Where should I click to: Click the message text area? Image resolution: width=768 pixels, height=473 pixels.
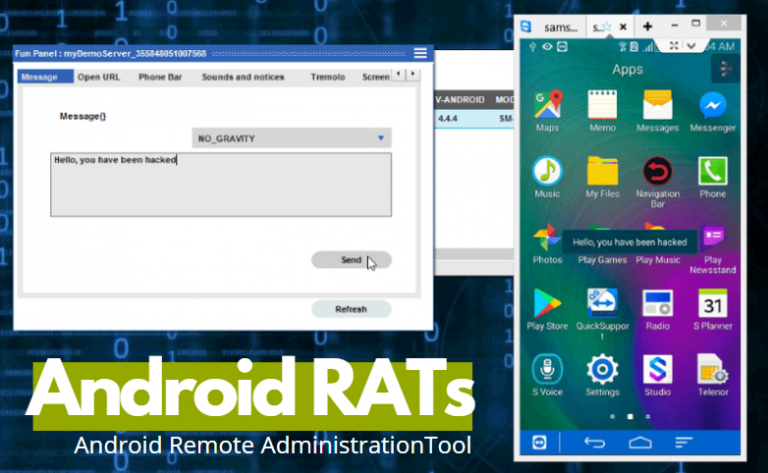[221, 185]
